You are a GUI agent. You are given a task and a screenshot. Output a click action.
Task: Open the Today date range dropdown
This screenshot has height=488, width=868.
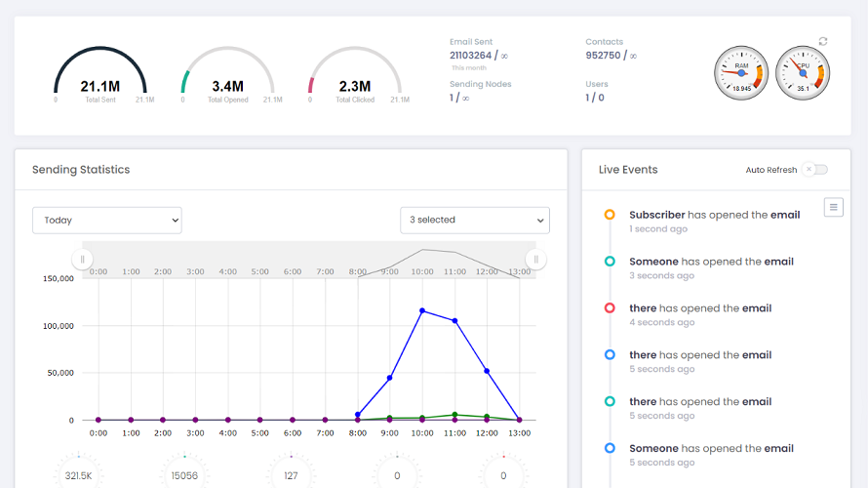107,221
